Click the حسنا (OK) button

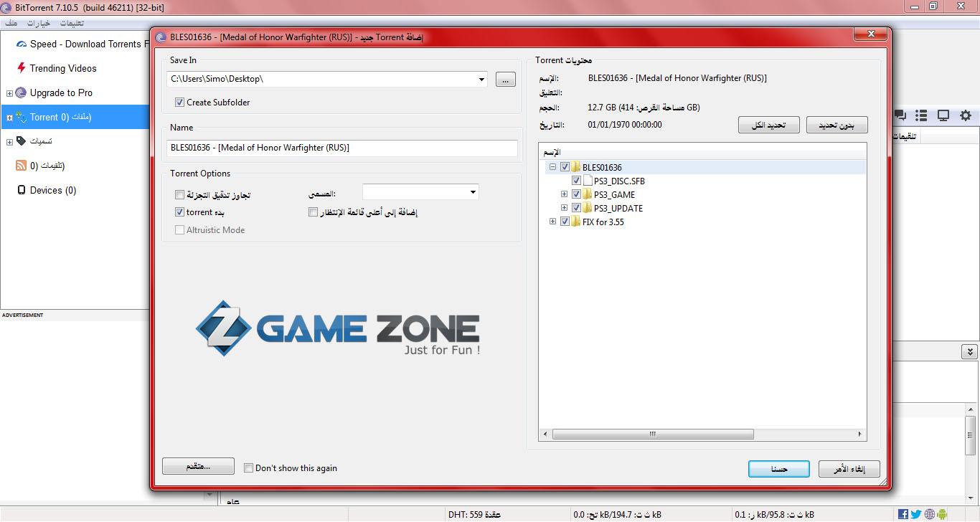778,469
